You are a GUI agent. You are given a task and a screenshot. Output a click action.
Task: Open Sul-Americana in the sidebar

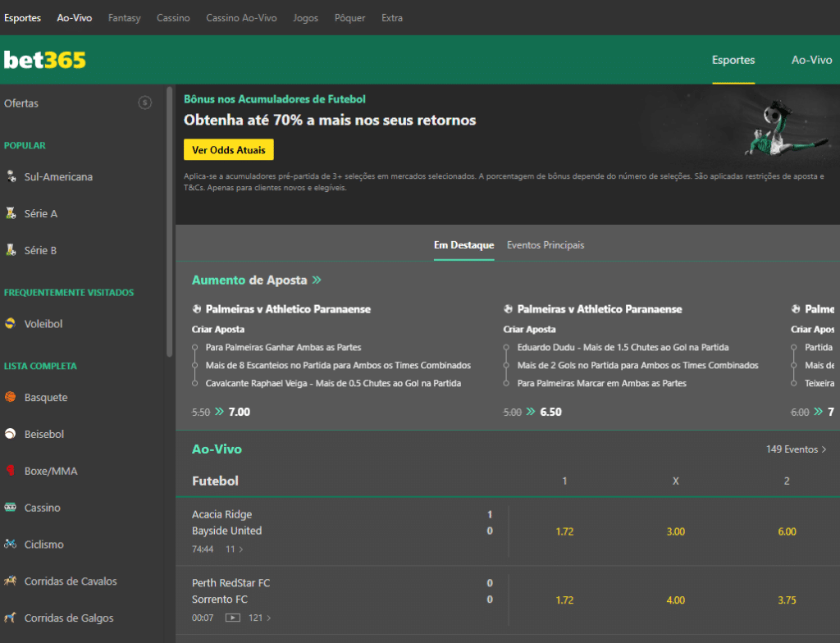point(80,176)
